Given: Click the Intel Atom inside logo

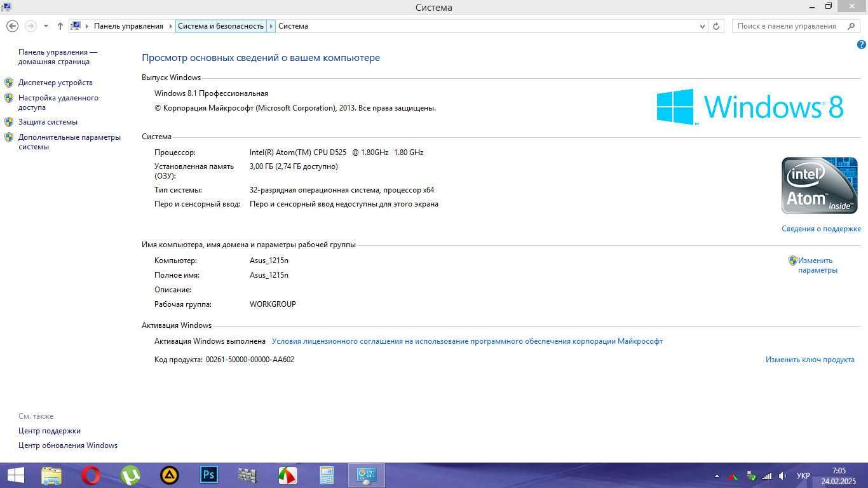Looking at the screenshot, I should (x=819, y=186).
